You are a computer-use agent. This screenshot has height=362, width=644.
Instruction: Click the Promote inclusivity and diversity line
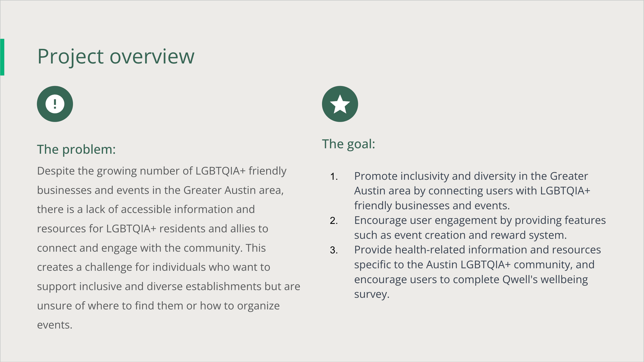point(471,176)
